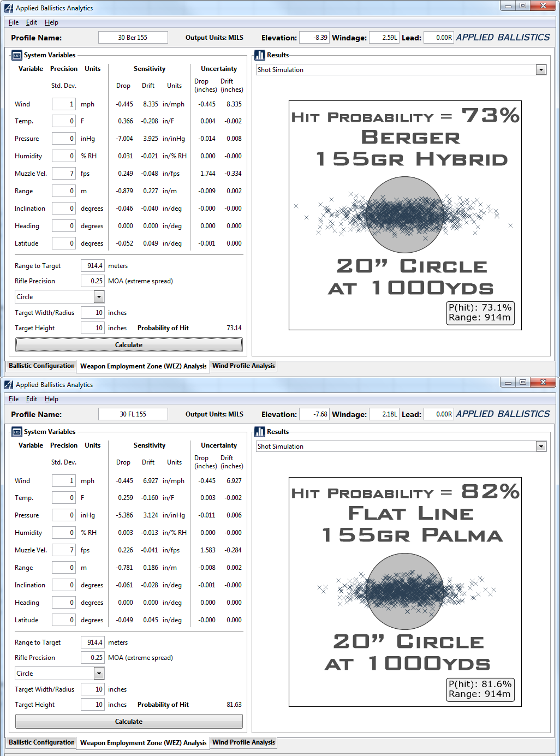Click Muzzle Vel. Std. Dev. field in 30 FL 155 window
This screenshot has height=756, width=560.
click(64, 550)
